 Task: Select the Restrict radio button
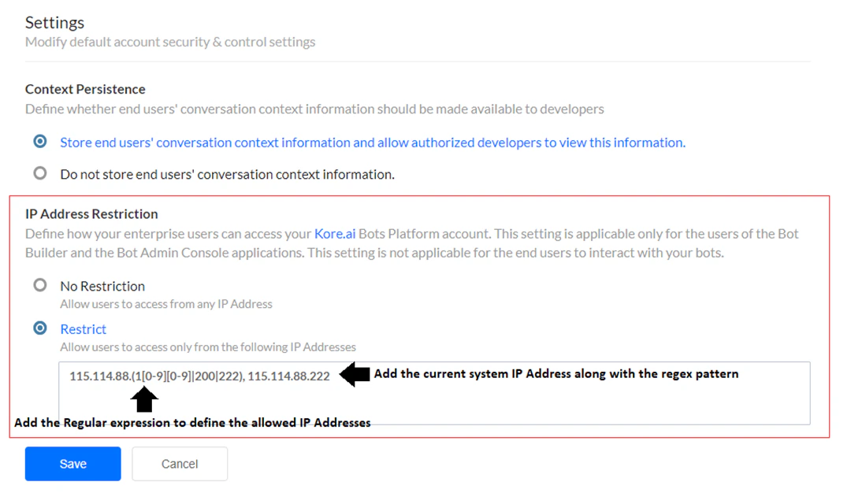click(x=39, y=329)
